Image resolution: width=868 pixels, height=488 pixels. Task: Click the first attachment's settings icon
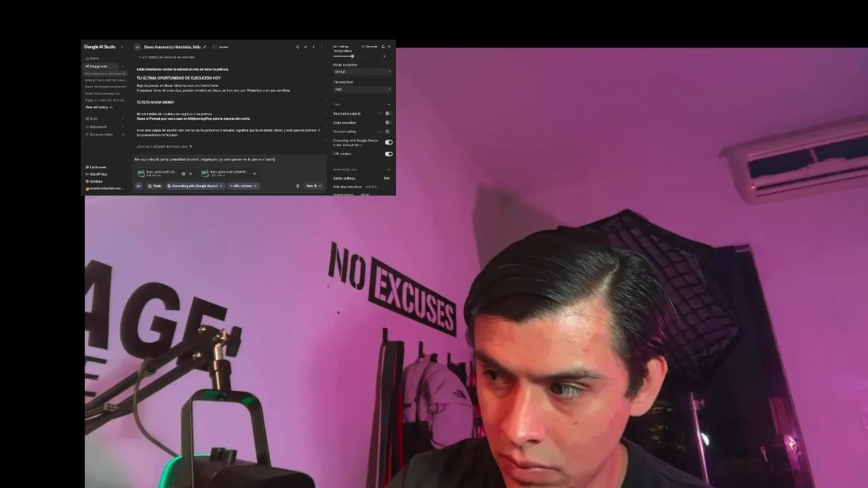click(183, 174)
